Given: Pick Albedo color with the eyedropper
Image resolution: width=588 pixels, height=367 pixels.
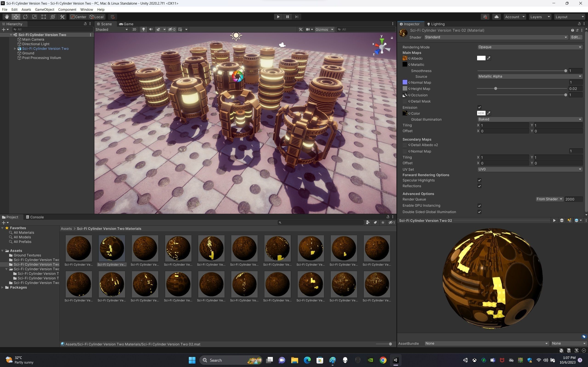Looking at the screenshot, I should (489, 58).
